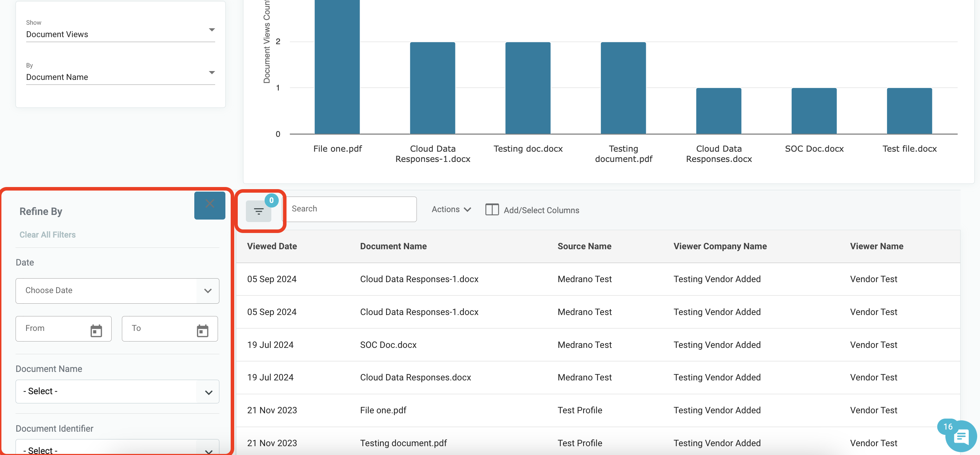This screenshot has width=980, height=455.
Task: Open the chat support widget
Action: click(961, 436)
